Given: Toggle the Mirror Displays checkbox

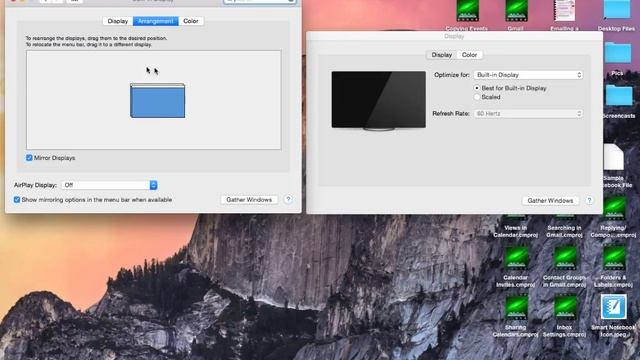Looking at the screenshot, I should (x=29, y=158).
